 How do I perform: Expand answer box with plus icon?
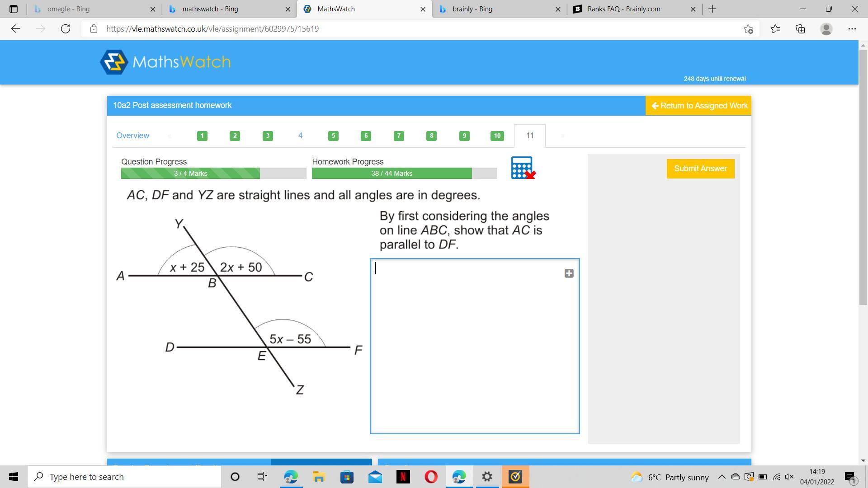coord(569,273)
